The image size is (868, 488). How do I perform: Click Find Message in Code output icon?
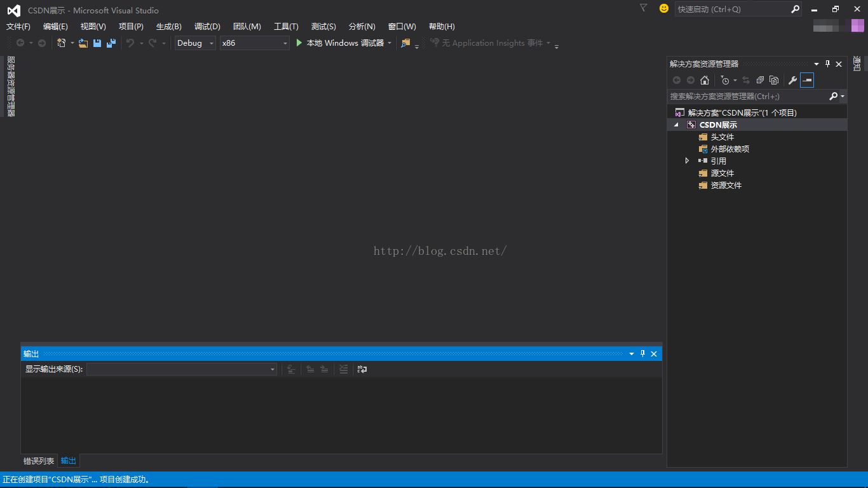pyautogui.click(x=291, y=369)
